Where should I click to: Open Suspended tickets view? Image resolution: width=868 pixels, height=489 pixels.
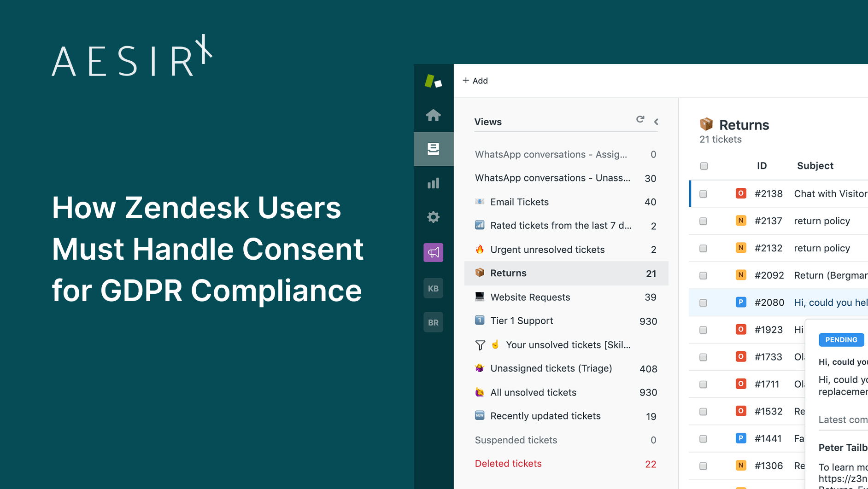pyautogui.click(x=566, y=440)
